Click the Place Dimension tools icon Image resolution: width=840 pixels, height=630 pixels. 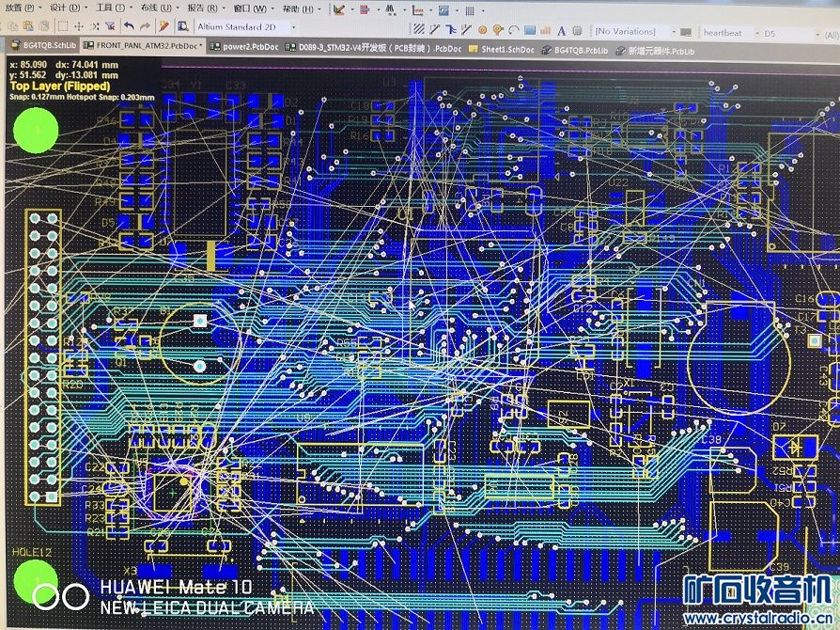(x=417, y=10)
